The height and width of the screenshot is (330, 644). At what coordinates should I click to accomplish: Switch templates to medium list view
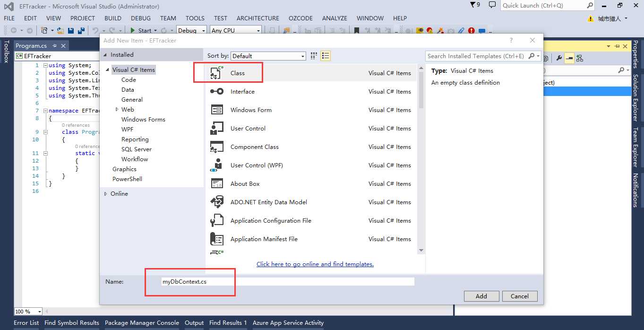click(326, 56)
